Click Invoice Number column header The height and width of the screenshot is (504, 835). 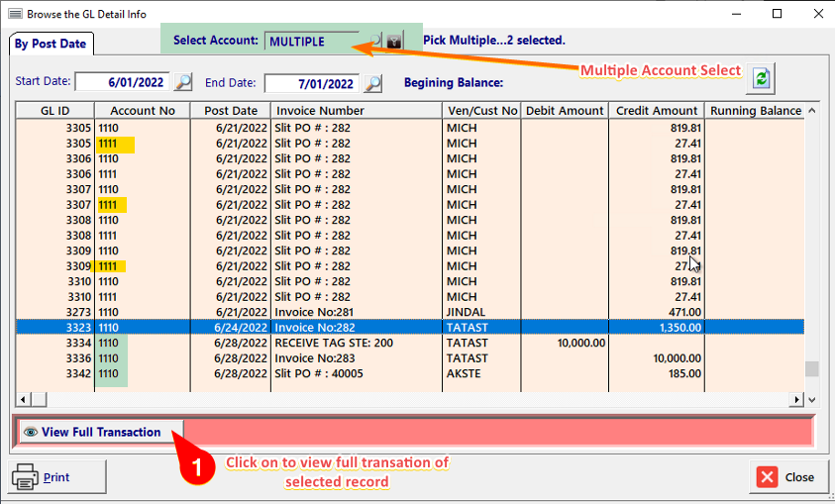(357, 111)
